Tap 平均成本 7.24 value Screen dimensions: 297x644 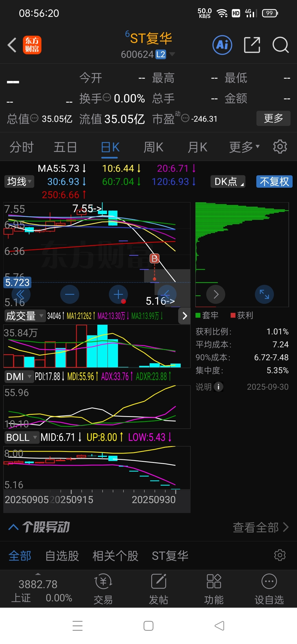tap(280, 344)
